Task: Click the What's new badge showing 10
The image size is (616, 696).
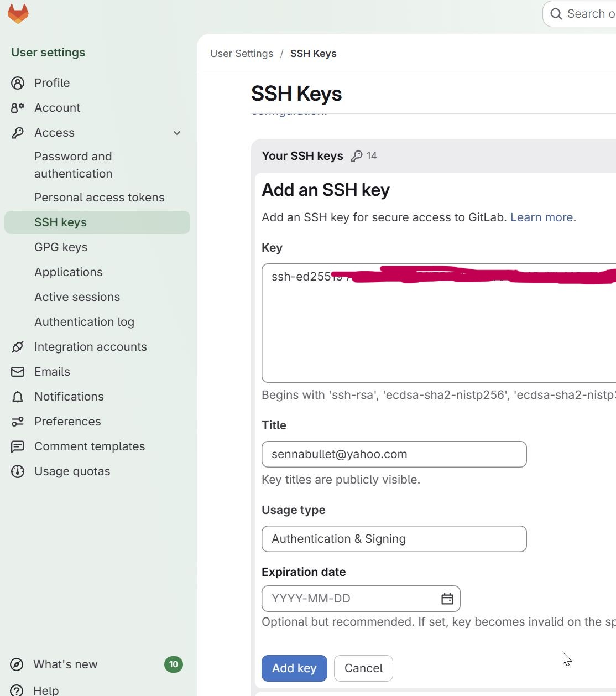Action: 174,664
